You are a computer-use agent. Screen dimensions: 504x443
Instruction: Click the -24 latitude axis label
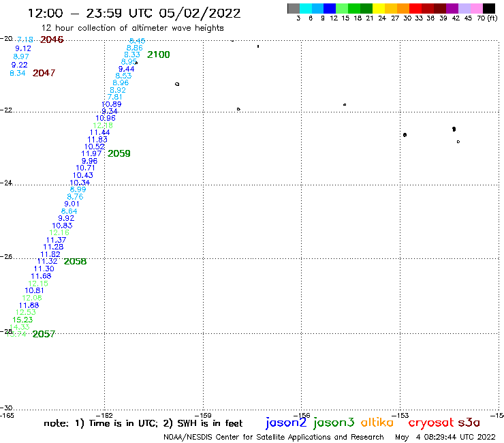click(x=6, y=183)
